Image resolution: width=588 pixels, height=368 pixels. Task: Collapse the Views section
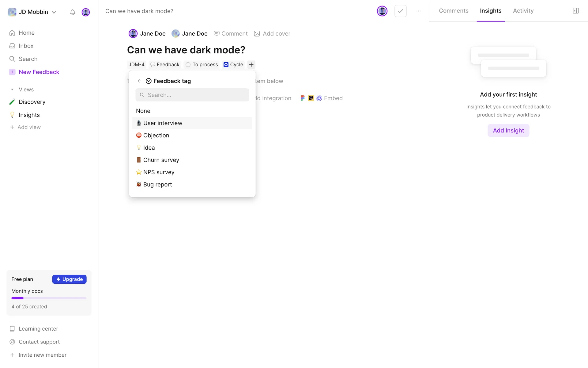point(12,90)
